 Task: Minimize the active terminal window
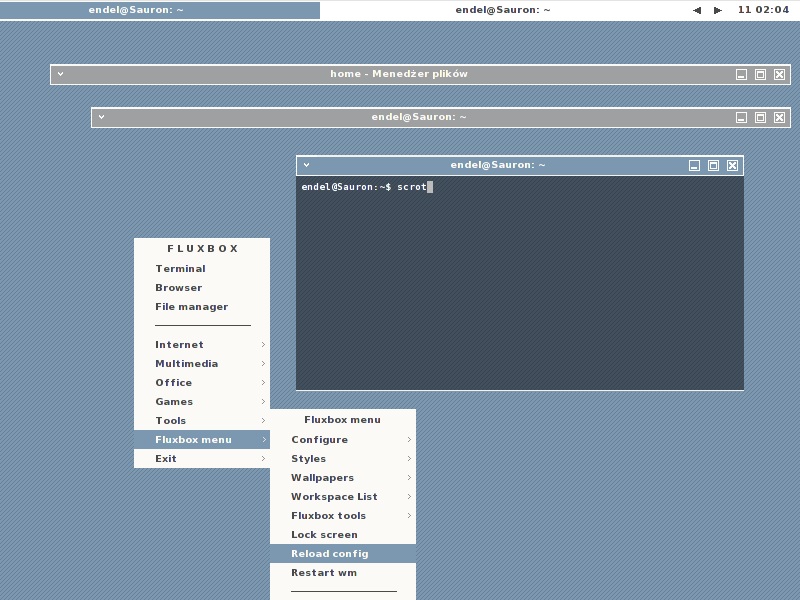[694, 165]
